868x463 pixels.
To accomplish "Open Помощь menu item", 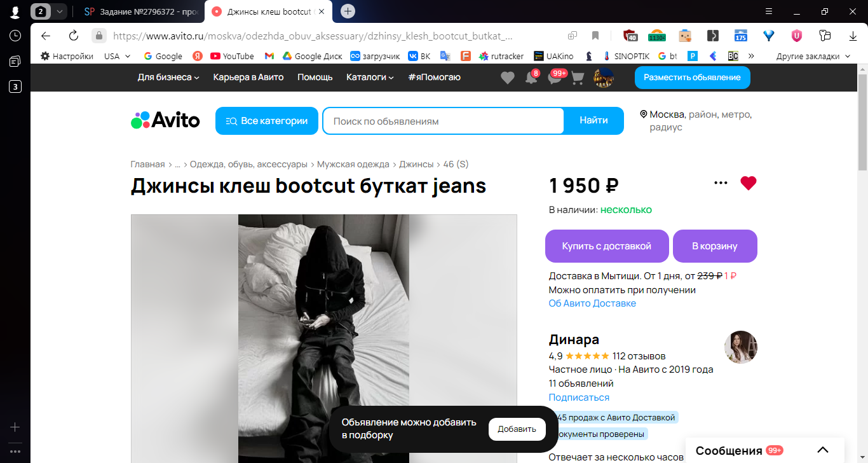I will [x=315, y=77].
